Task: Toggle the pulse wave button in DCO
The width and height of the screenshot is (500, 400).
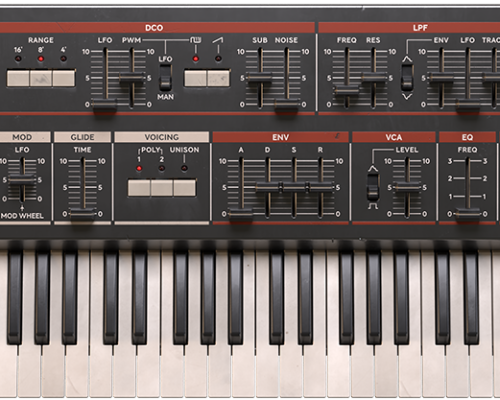Action: pyautogui.click(x=196, y=78)
